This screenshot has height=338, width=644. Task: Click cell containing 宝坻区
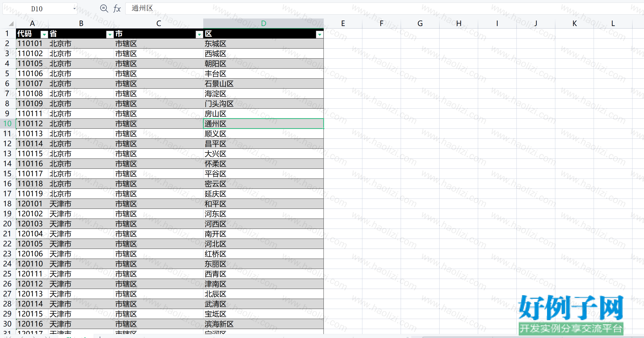263,314
